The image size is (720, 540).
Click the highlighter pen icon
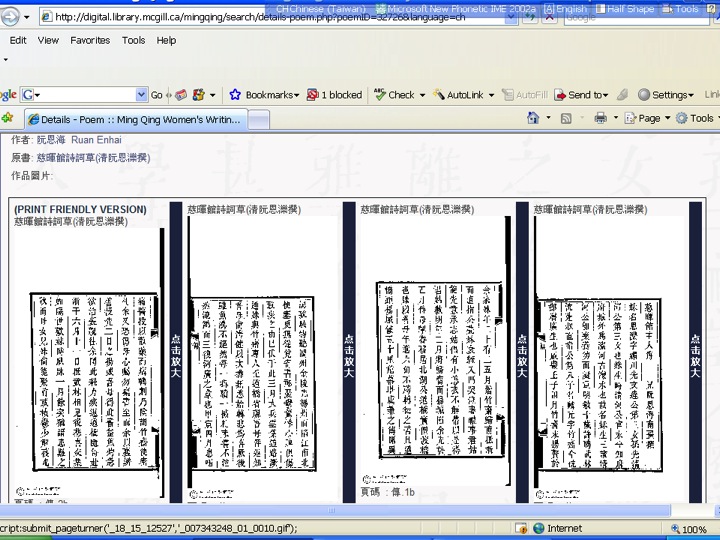(x=622, y=95)
